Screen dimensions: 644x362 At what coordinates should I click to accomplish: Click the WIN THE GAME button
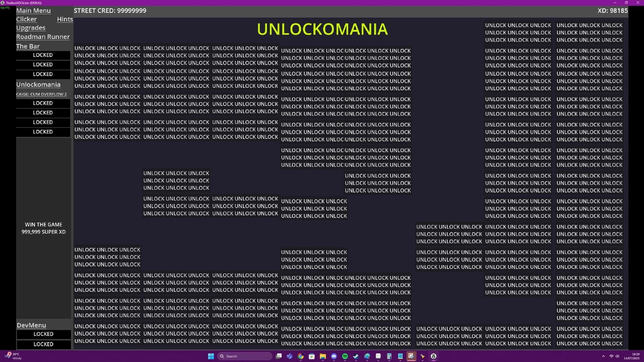coord(43,228)
